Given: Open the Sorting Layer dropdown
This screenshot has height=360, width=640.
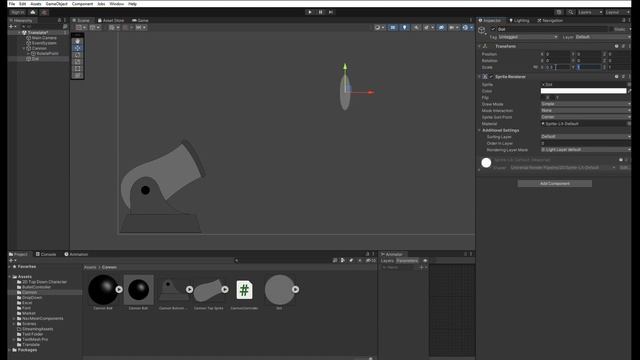Looking at the screenshot, I should [x=586, y=137].
